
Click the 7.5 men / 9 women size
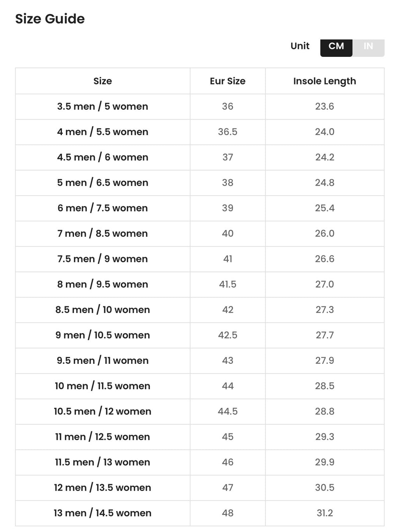(x=102, y=259)
